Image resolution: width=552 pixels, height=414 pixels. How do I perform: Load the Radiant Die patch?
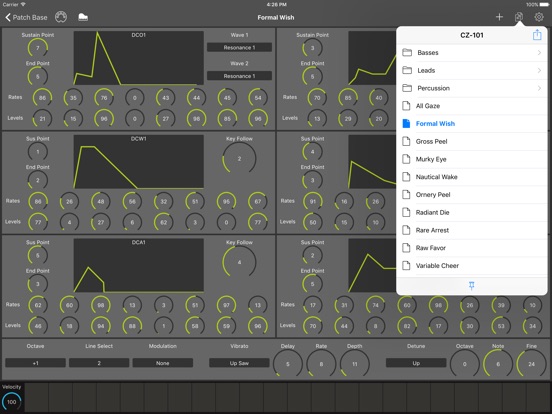(472, 212)
